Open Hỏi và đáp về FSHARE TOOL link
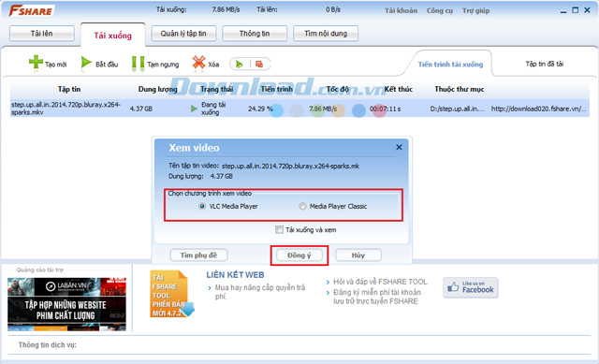The height and width of the screenshot is (364, 599). click(x=380, y=282)
